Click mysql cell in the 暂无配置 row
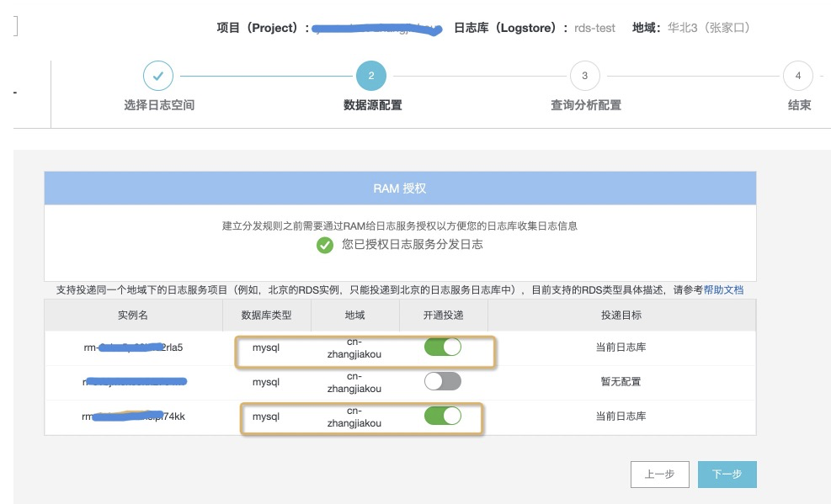The height and width of the screenshot is (504, 831). [x=265, y=382]
